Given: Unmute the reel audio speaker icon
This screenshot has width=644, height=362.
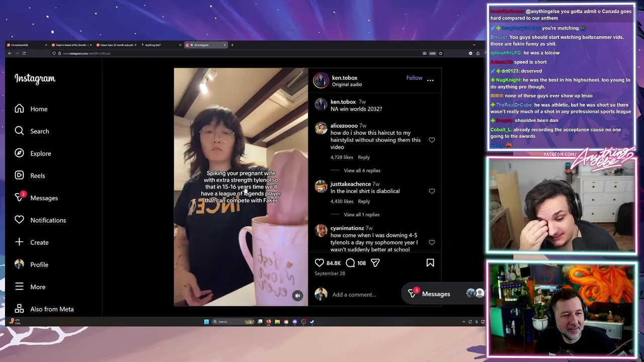Looking at the screenshot, I should tap(297, 296).
